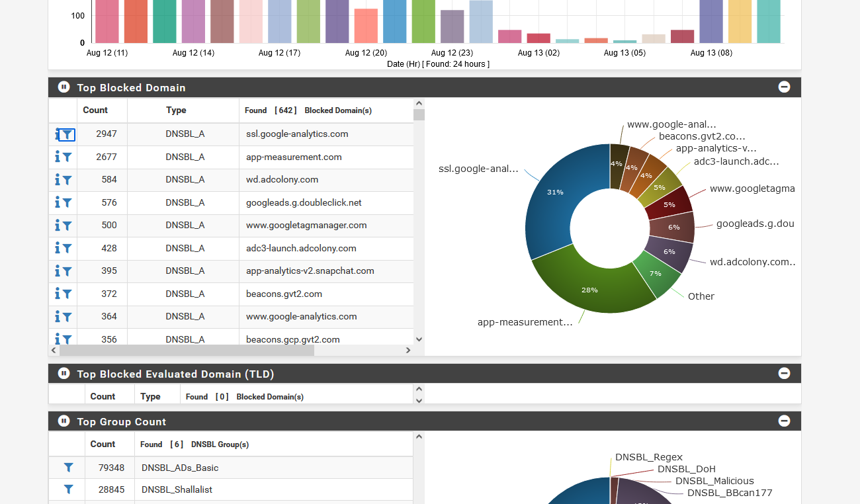Click DNSBL_Regex pie chart label
This screenshot has height=504, width=860.
(x=649, y=457)
